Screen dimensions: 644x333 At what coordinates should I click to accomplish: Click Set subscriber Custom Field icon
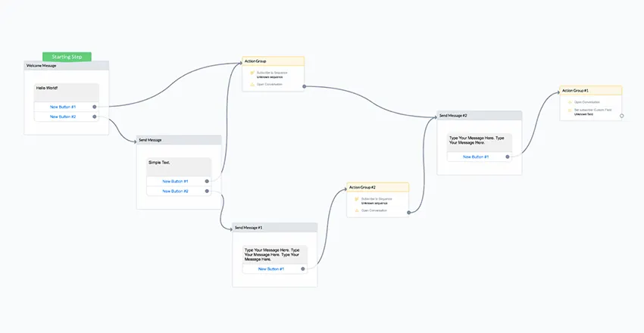click(x=569, y=111)
